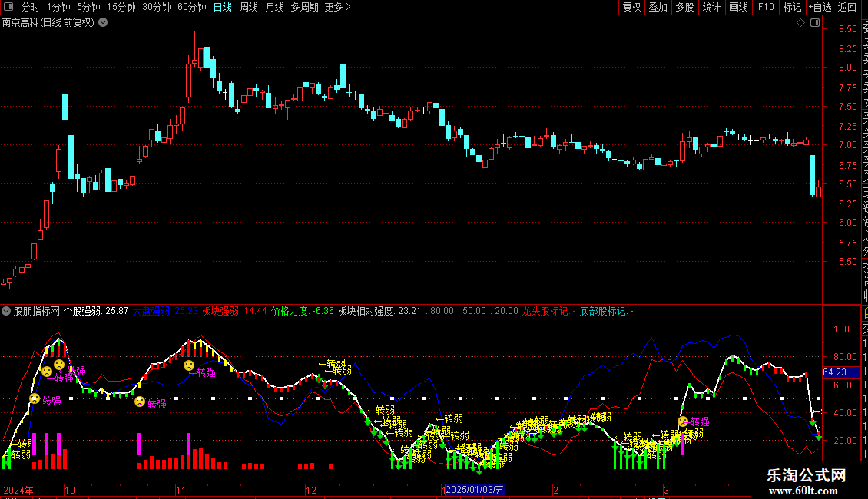The image size is (868, 499).
Task: Open indicator dropdown beside 股朋指标网
Action: 6,311
